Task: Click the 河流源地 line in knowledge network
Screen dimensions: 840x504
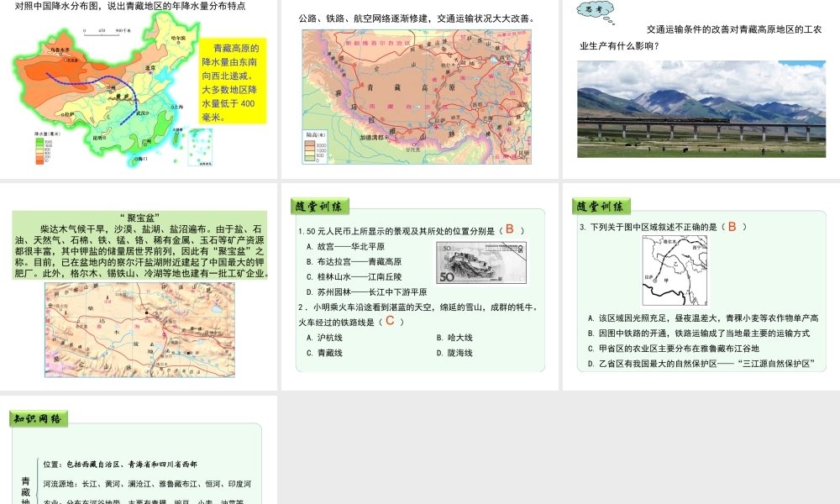Action: (146, 484)
